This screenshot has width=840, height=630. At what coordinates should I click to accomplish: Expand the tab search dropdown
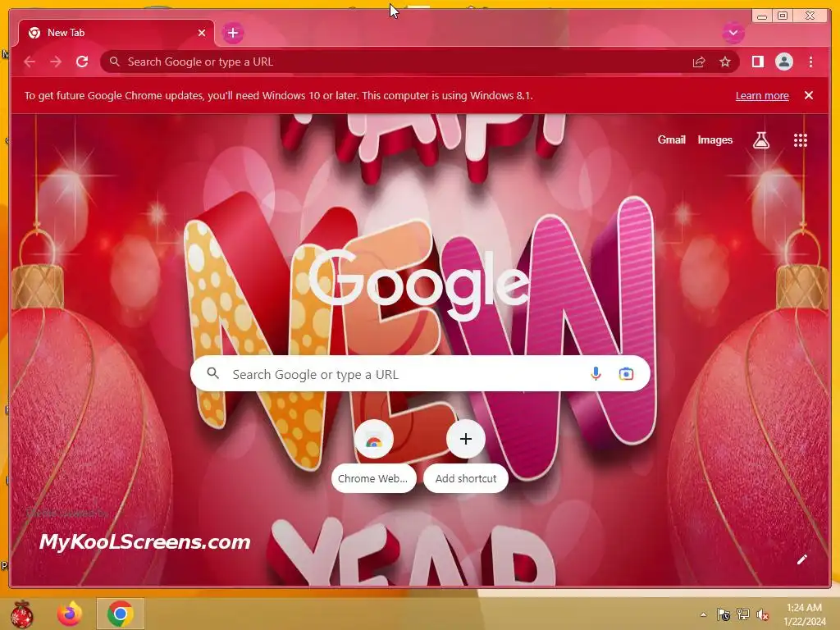(x=733, y=33)
